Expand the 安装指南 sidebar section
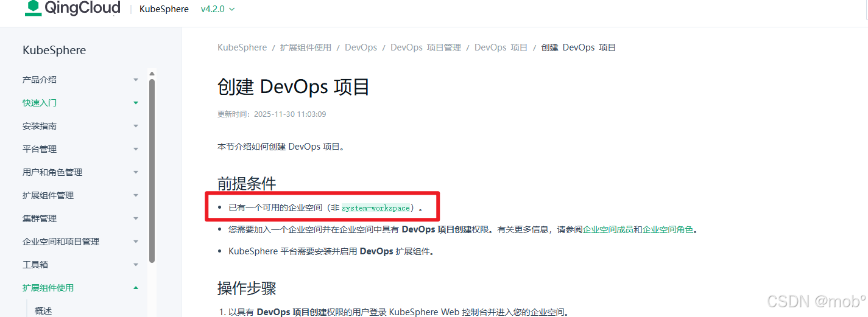 (136, 126)
